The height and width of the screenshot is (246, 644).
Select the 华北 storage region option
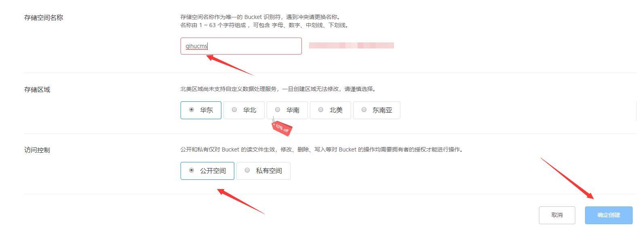click(x=244, y=110)
